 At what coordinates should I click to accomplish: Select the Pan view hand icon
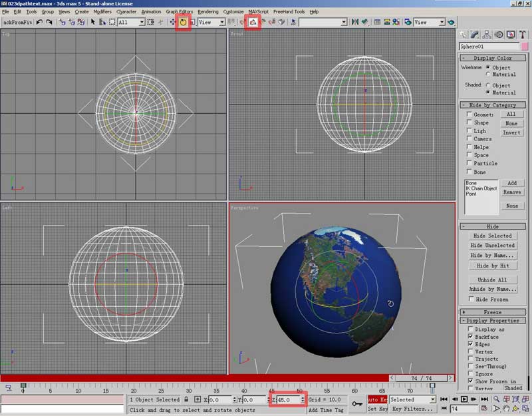coord(507,409)
